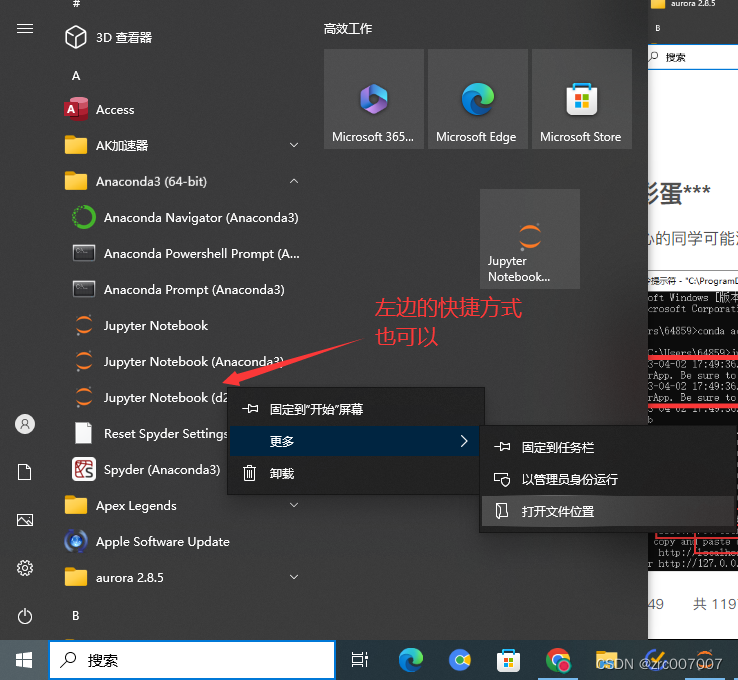
Task: Open the Documents sidebar icon
Action: coord(25,472)
